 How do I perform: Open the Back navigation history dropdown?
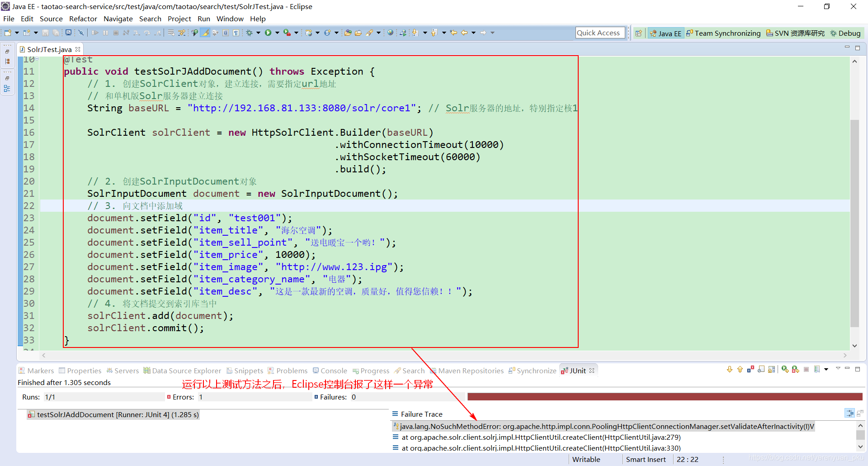pos(473,33)
